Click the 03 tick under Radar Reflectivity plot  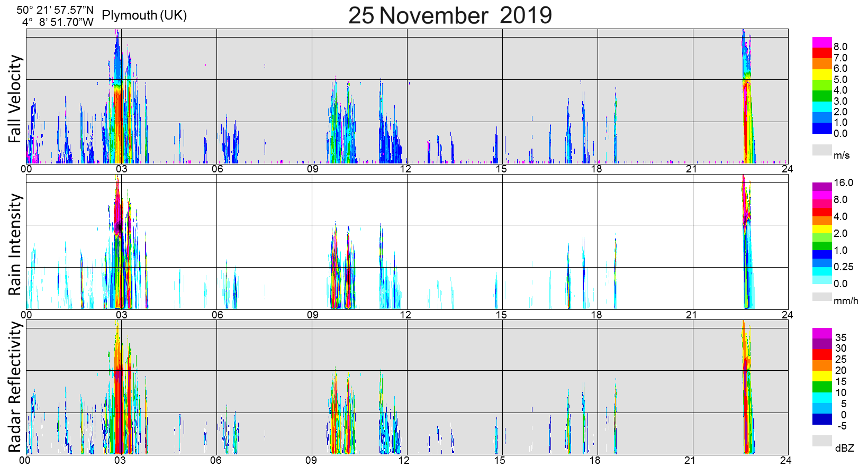pos(120,460)
